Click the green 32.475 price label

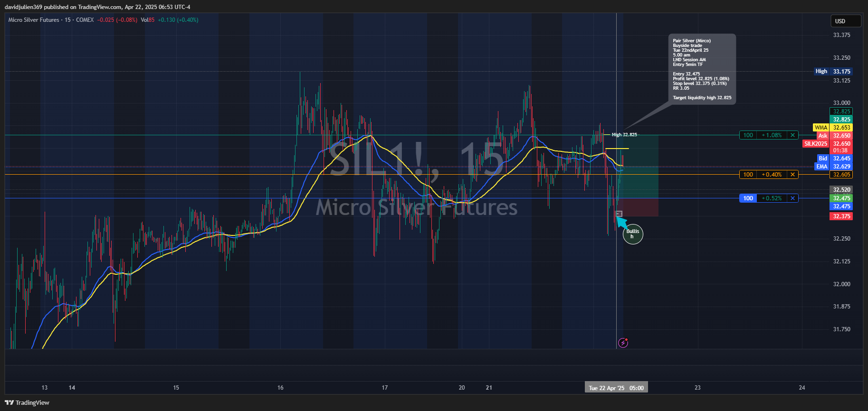(841, 198)
